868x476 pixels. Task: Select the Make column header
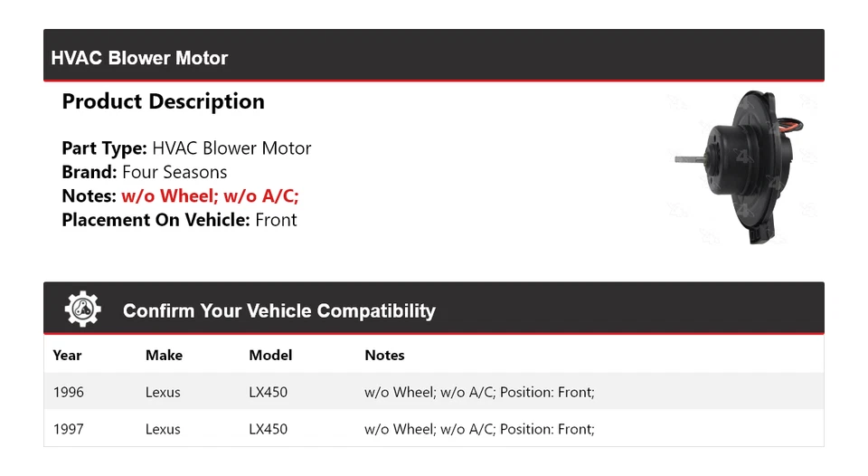click(x=164, y=355)
